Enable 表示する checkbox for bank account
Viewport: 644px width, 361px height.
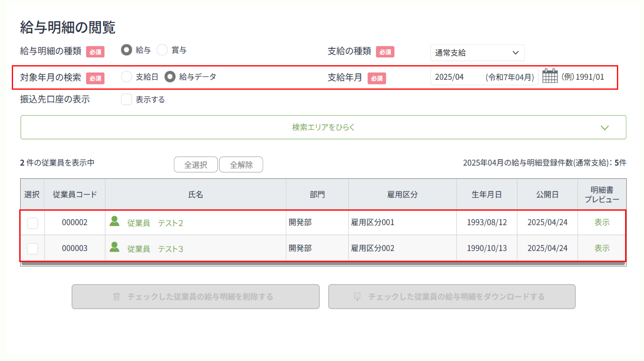(x=126, y=100)
